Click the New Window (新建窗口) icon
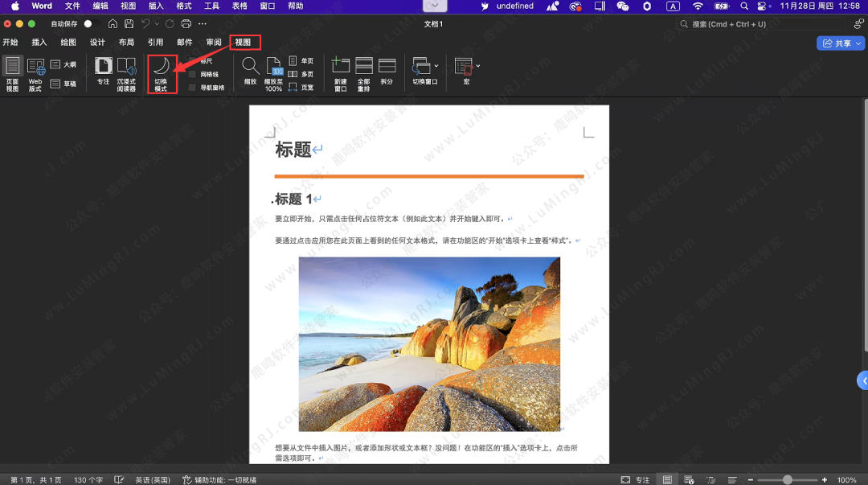Viewport: 868px width, 485px height. tap(341, 66)
